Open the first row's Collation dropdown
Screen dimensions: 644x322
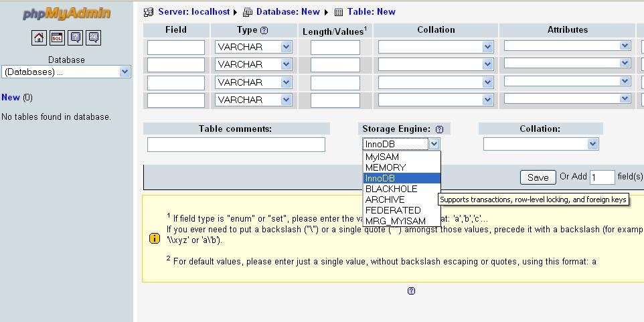(436, 47)
